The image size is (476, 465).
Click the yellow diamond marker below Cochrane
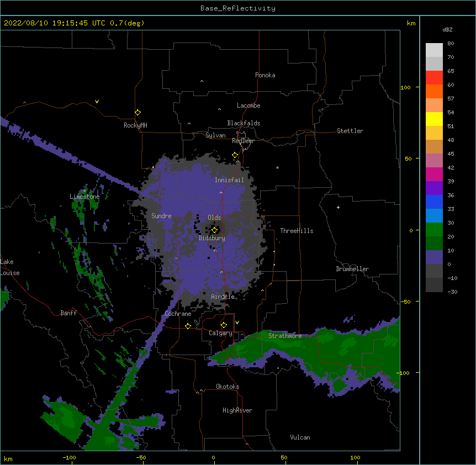click(x=188, y=326)
